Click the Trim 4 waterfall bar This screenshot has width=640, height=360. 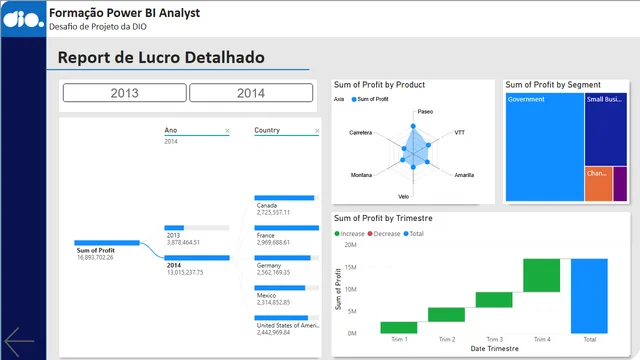tap(542, 275)
